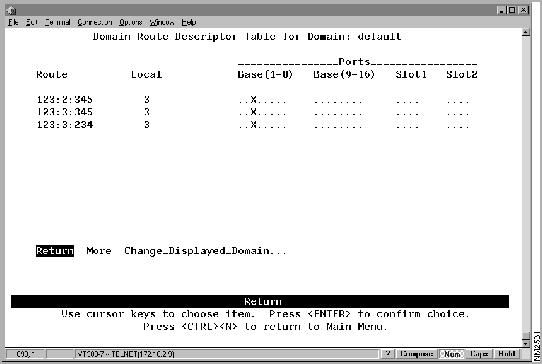Click the Num indicator in status bar
The height and width of the screenshot is (364, 542).
click(x=452, y=354)
